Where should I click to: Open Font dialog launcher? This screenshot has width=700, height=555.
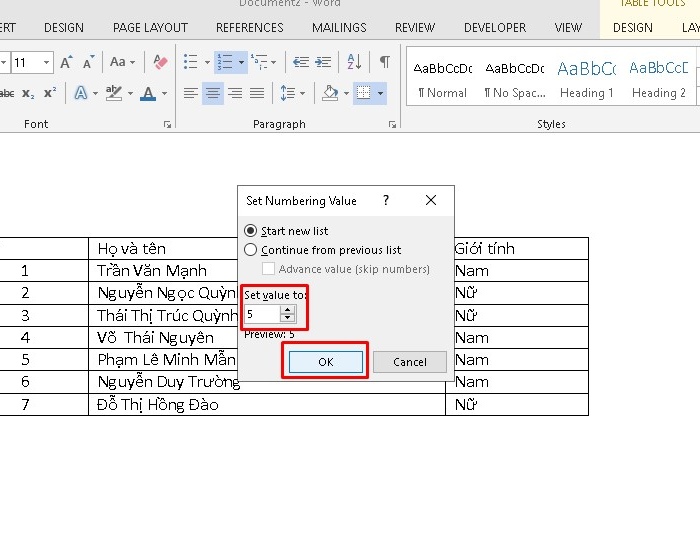[167, 125]
